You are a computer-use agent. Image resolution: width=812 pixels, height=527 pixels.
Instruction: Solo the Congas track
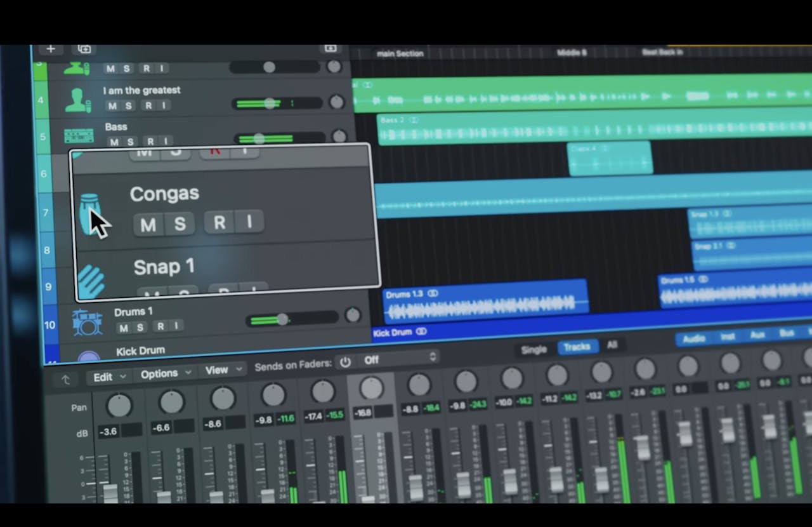(x=180, y=223)
